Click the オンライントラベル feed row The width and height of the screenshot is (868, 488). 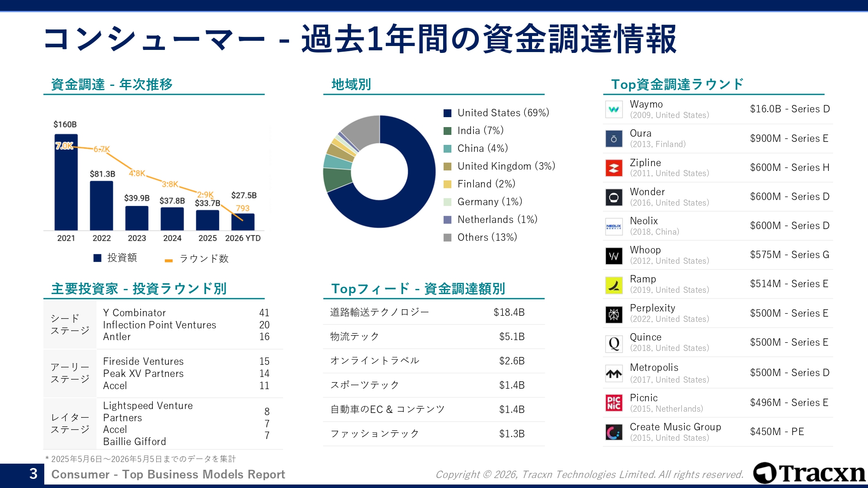point(434,361)
